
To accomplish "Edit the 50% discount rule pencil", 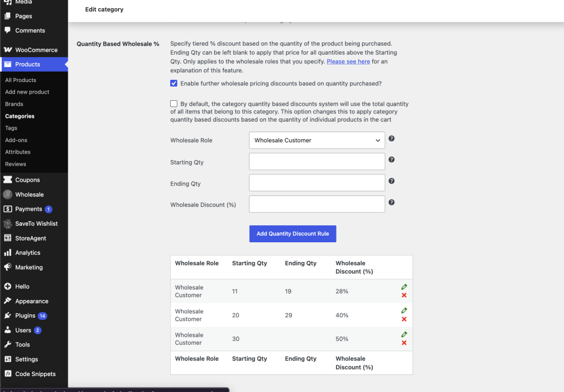I will [x=404, y=334].
